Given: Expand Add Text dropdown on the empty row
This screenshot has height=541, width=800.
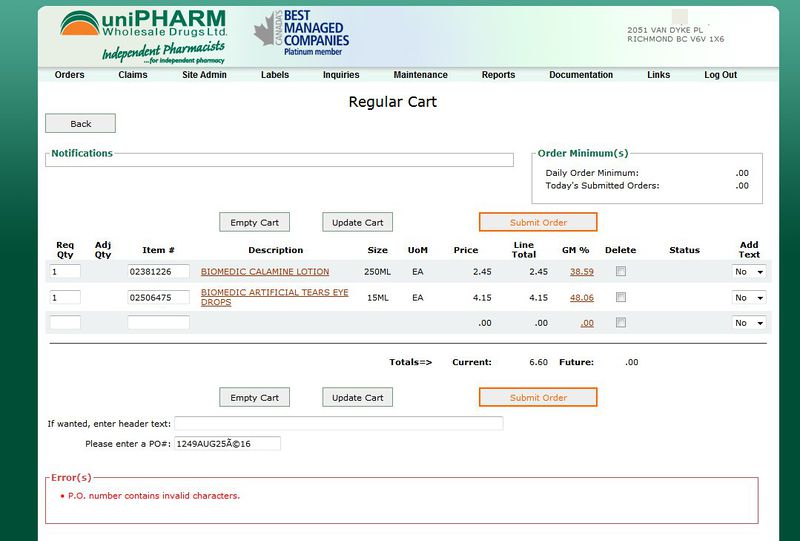Looking at the screenshot, I should [749, 323].
